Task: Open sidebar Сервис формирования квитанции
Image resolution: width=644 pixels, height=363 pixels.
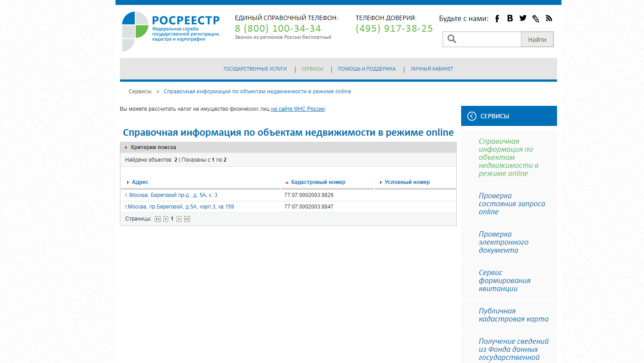Action: pyautogui.click(x=504, y=281)
